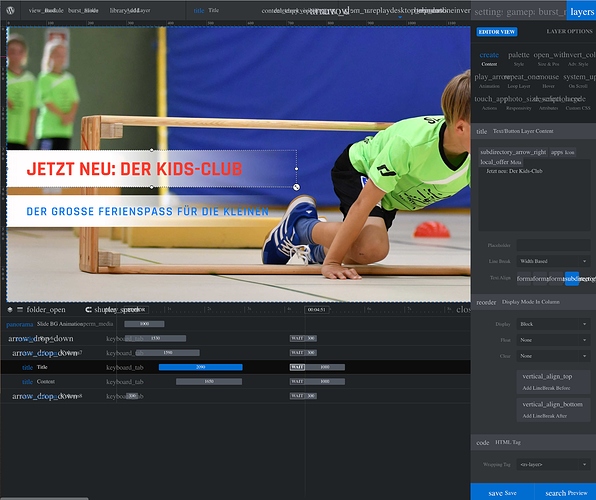Select the Content layer row in timeline
The height and width of the screenshot is (500, 596).
235,381
